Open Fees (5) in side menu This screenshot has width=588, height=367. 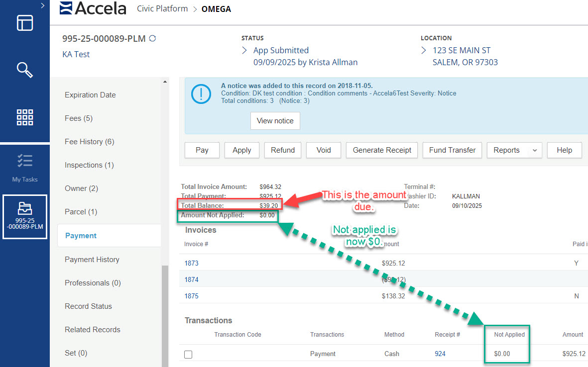click(79, 118)
